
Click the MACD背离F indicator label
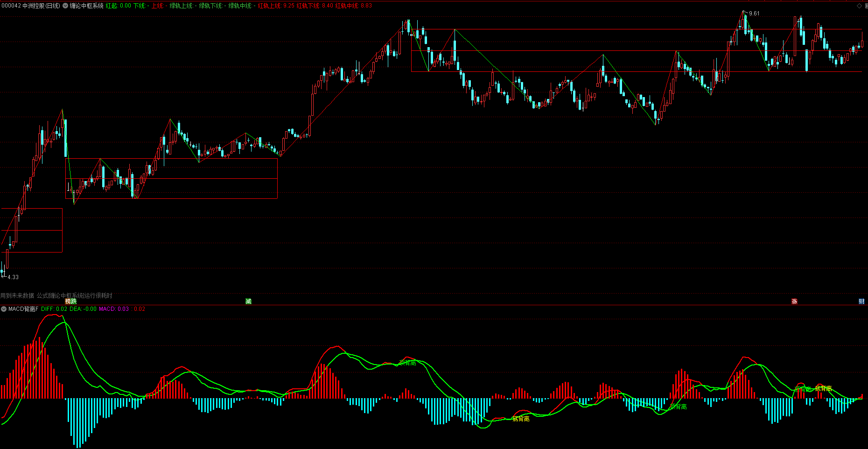tap(23, 309)
